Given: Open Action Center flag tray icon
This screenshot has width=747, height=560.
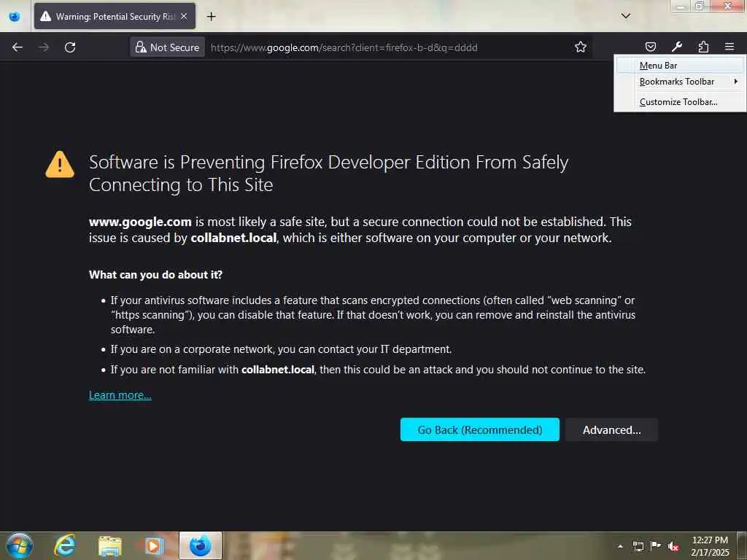Looking at the screenshot, I should tap(656, 545).
